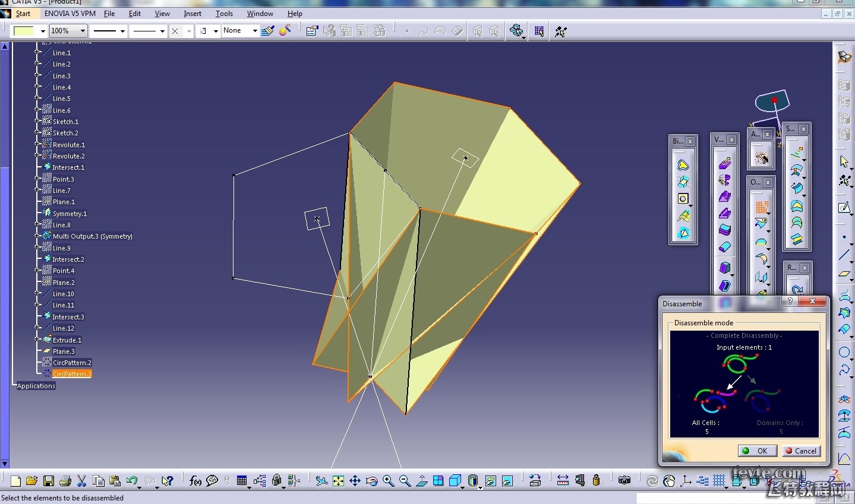Image resolution: width=855 pixels, height=504 pixels.
Task: Close the S... floating toolbar
Action: (x=803, y=129)
